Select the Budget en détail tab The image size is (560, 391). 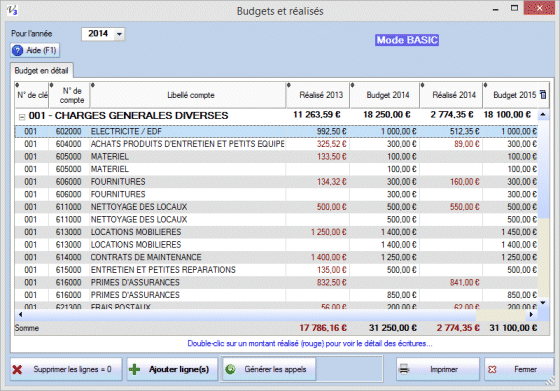[x=41, y=71]
